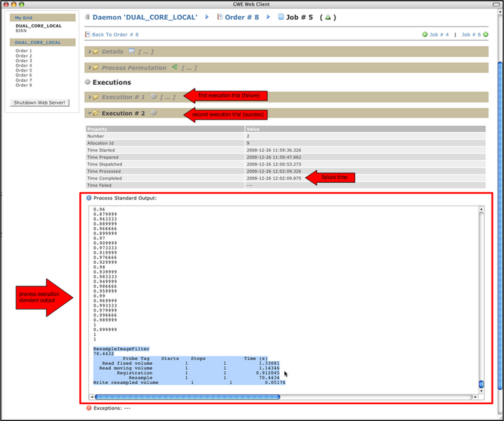The image size is (504, 421).
Task: Click the Shutdown Web Server! button
Action: click(39, 102)
